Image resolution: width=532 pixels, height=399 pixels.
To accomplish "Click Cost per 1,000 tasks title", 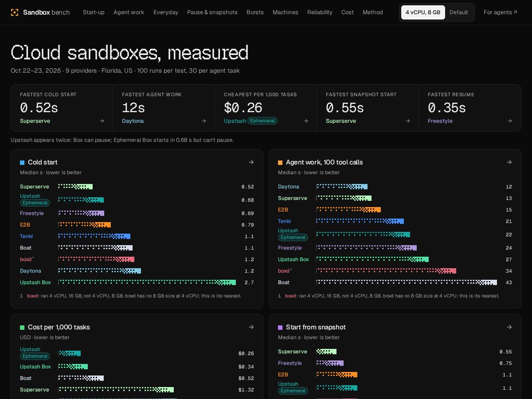I will [59, 327].
